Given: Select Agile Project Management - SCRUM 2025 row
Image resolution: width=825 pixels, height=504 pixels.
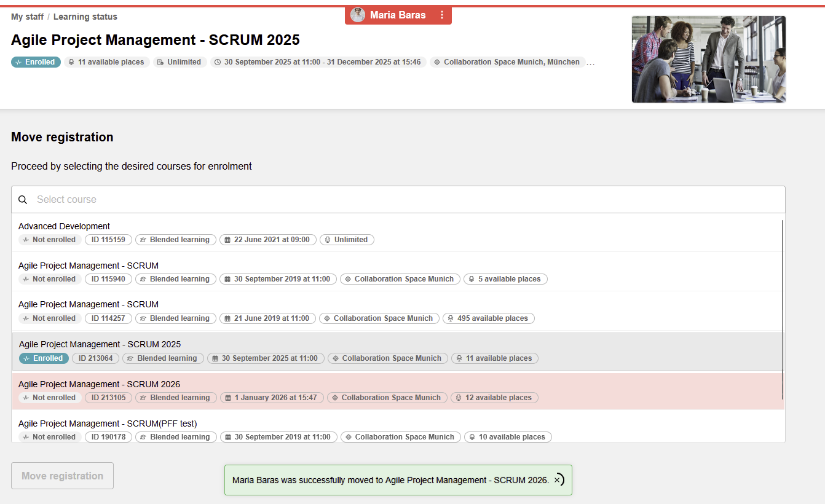Looking at the screenshot, I should (x=100, y=344).
